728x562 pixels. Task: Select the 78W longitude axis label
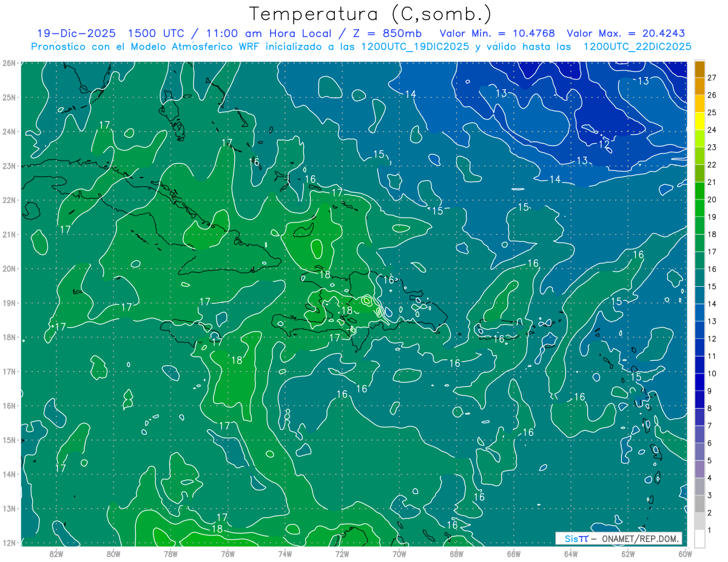click(x=170, y=554)
